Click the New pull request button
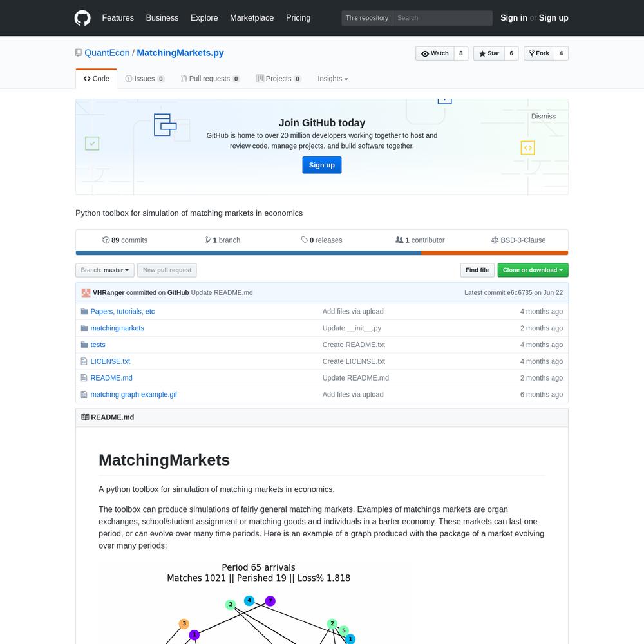Viewport: 644px width, 644px height. 167,270
